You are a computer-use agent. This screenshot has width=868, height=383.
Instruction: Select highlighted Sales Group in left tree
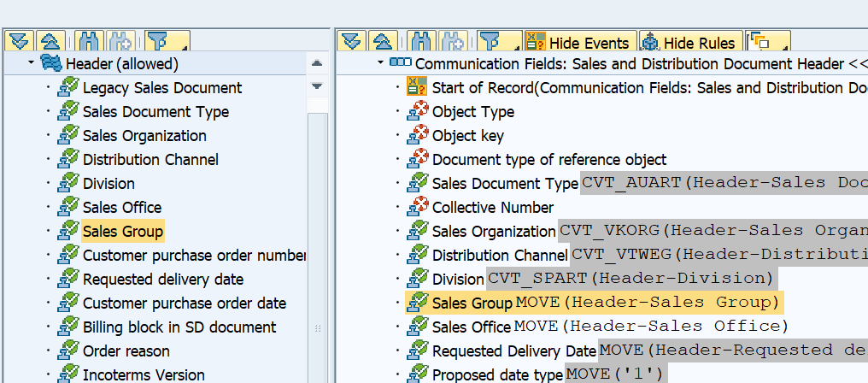pos(123,231)
